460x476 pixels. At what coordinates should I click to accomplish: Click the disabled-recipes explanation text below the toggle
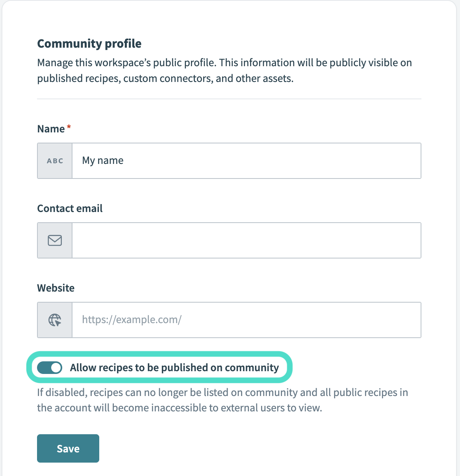click(x=223, y=400)
